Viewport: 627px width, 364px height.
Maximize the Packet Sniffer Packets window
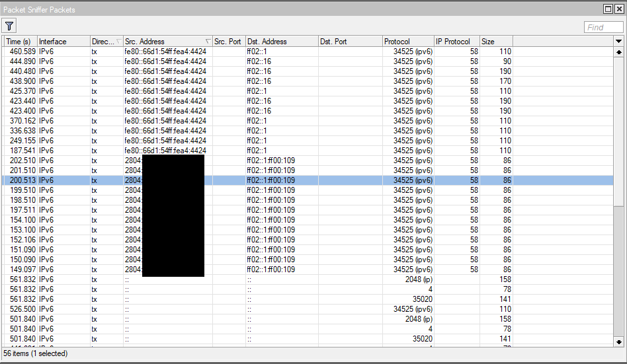point(608,9)
